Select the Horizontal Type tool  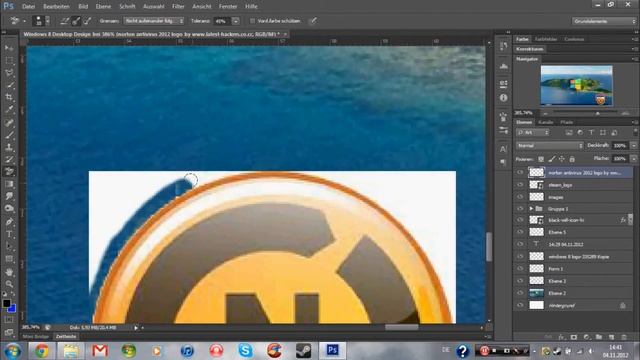click(9, 234)
